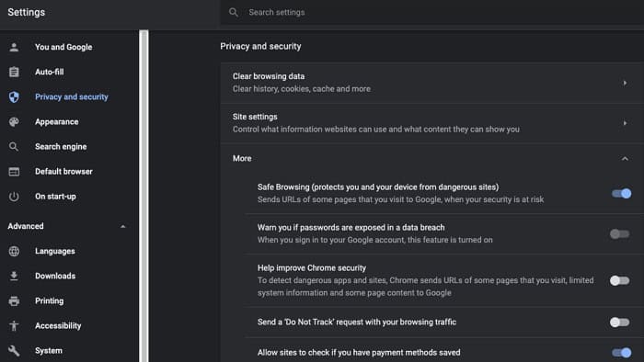Click Clear browsing data title

[x=269, y=76]
